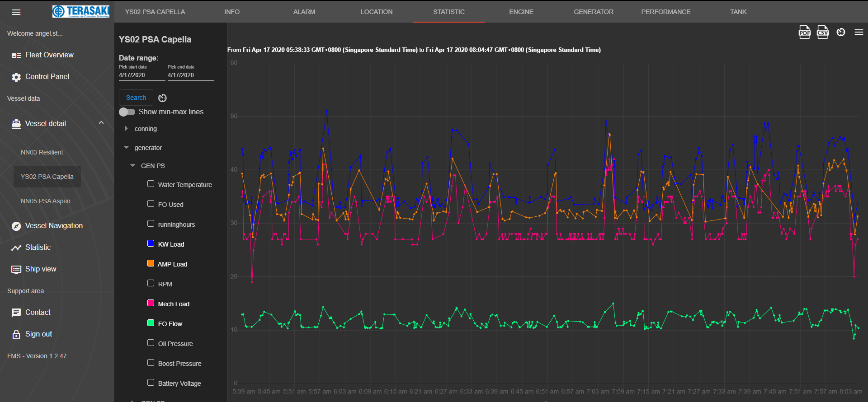The width and height of the screenshot is (868, 402).
Task: Collapse the generator tree group
Action: click(126, 148)
